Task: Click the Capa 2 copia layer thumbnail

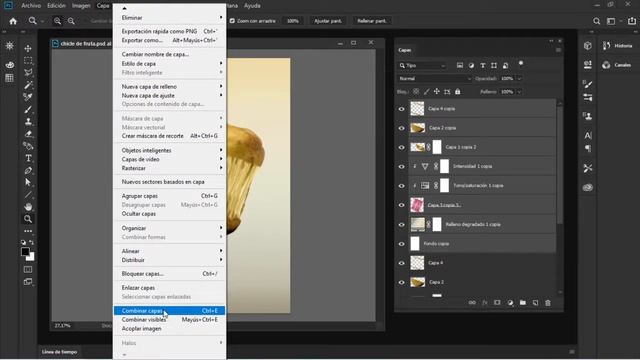Action: click(418, 128)
